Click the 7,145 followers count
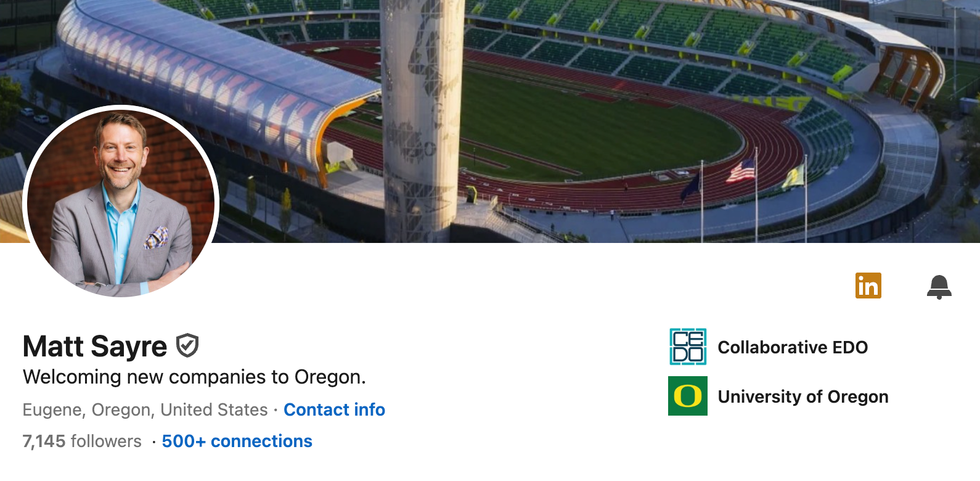The width and height of the screenshot is (980, 481). pos(82,442)
